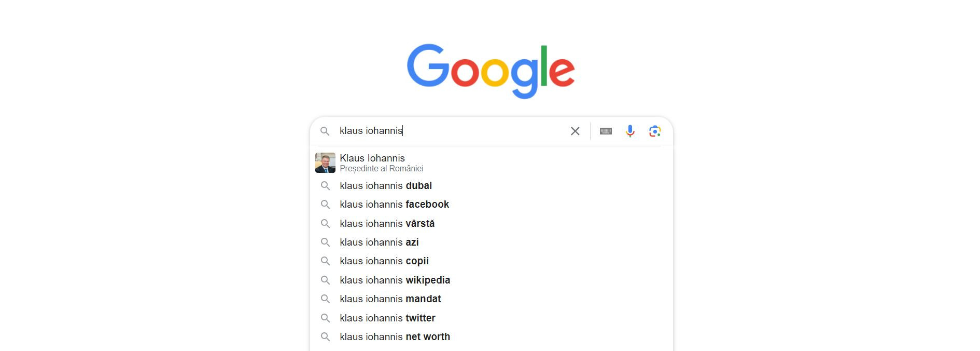This screenshot has width=980, height=351.
Task: Click the search icon beside the 'wikipedia' suggestion
Action: point(325,280)
